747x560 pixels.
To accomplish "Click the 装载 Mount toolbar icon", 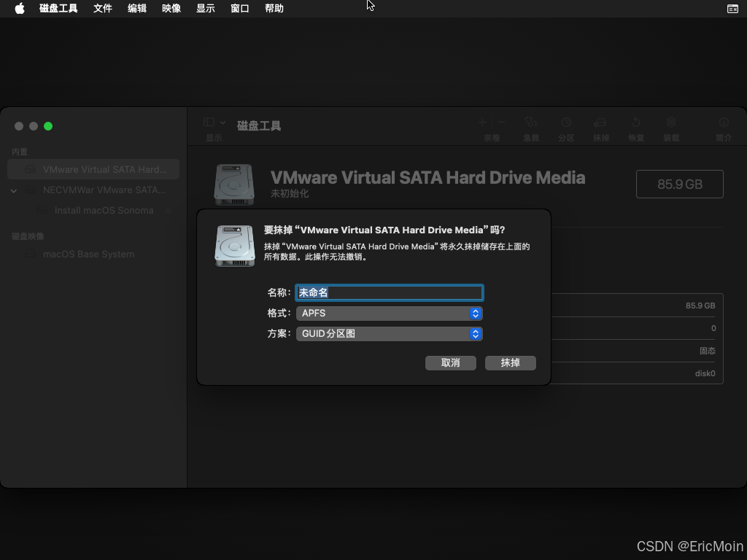I will point(671,122).
